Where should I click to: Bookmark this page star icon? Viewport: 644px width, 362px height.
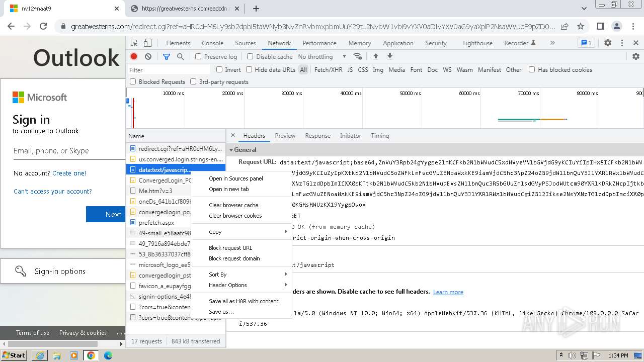point(581,26)
